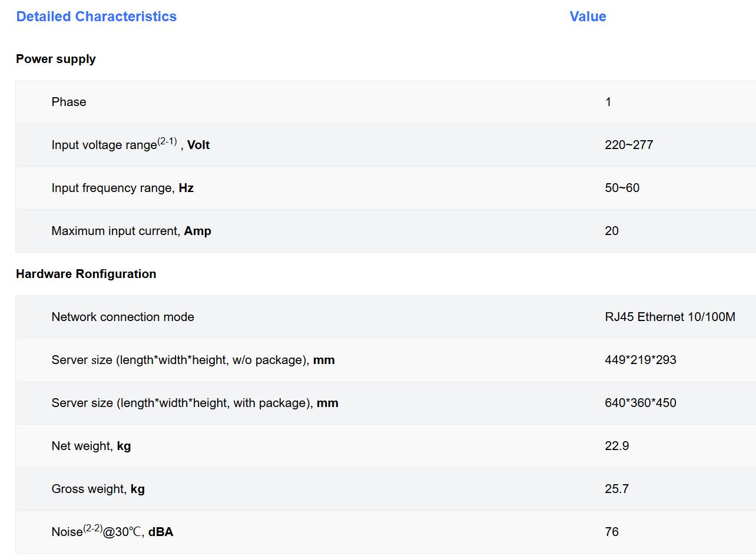Click the 449*219*293 server size value

click(x=641, y=360)
